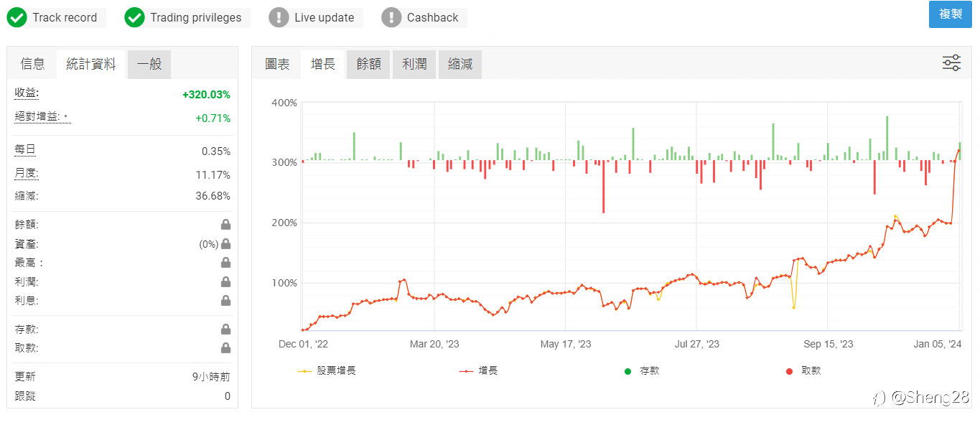Click the grey Live update warning icon

click(279, 18)
